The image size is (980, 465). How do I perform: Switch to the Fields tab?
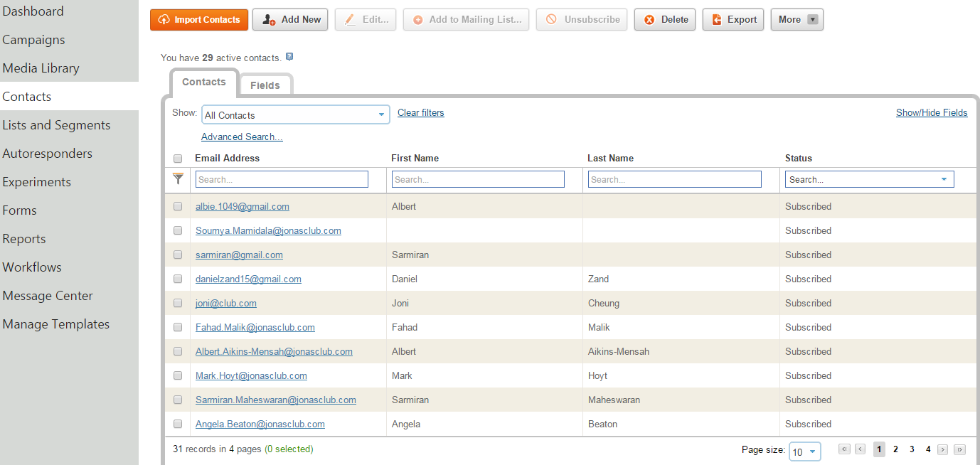click(265, 85)
